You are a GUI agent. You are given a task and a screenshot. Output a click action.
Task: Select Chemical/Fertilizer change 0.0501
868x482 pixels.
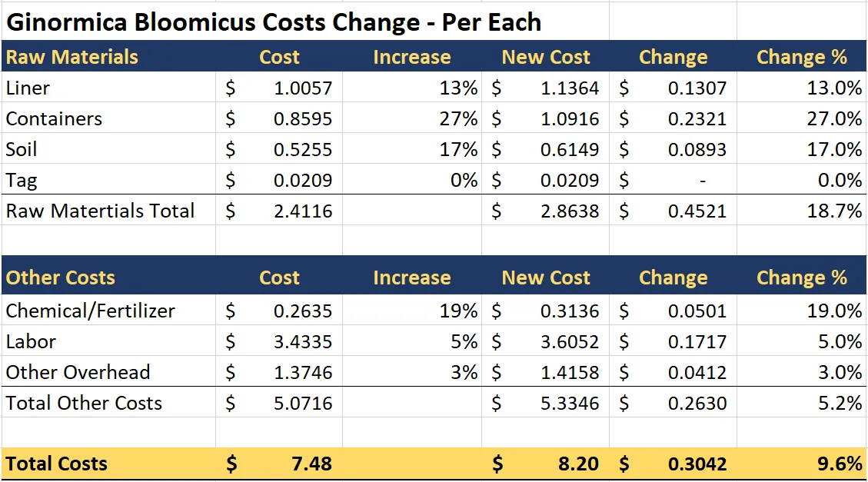point(697,311)
